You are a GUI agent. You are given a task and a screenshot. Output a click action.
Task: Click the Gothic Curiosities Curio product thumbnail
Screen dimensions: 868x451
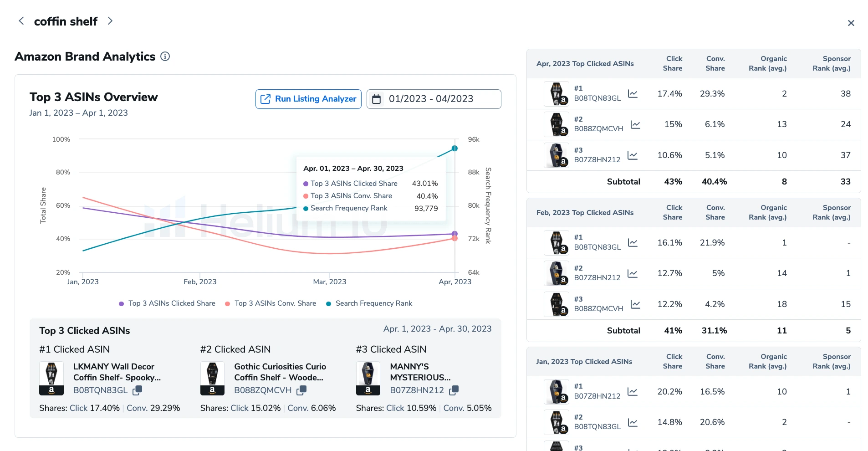coord(212,378)
